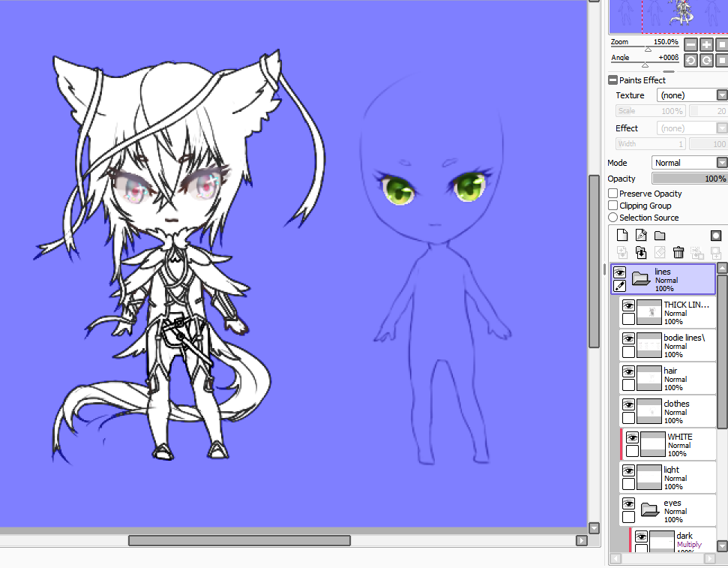Click layer list scroll up arrow
This screenshot has height=568, width=728.
[x=722, y=268]
